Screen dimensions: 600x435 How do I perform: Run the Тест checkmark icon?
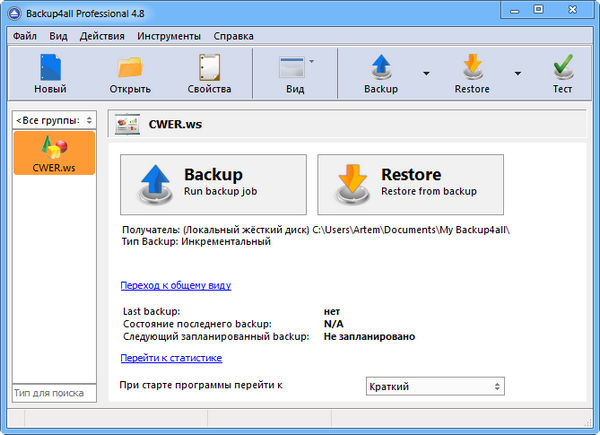click(x=563, y=68)
